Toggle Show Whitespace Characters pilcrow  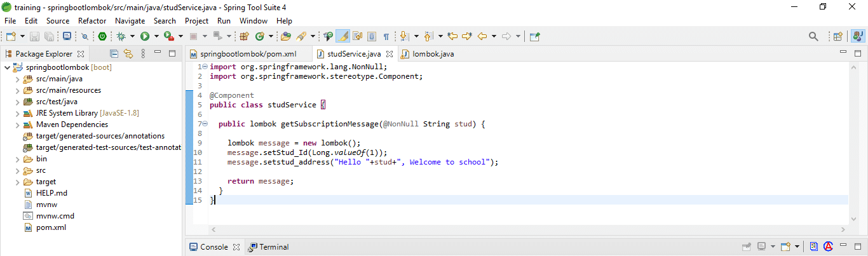click(386, 36)
